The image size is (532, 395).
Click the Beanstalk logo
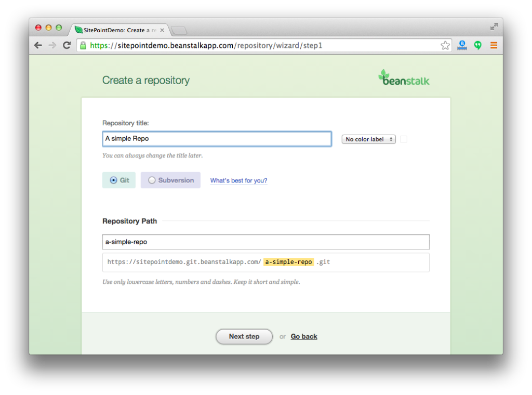coord(404,78)
